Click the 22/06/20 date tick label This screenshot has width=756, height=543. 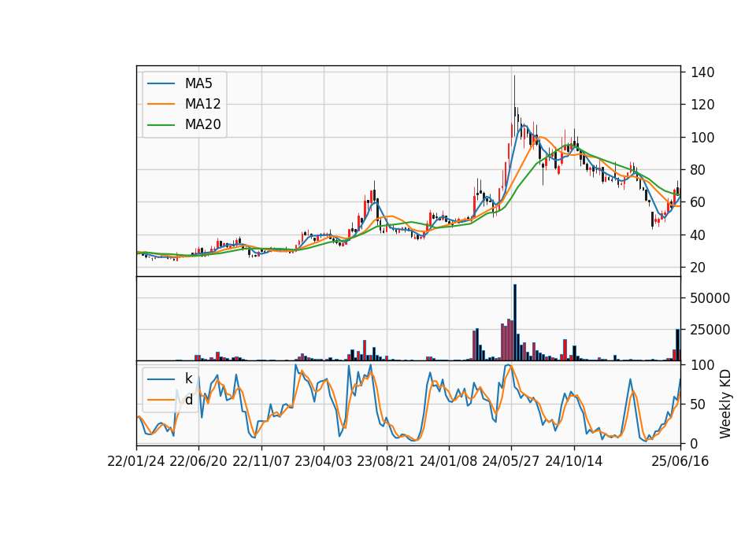(198, 461)
